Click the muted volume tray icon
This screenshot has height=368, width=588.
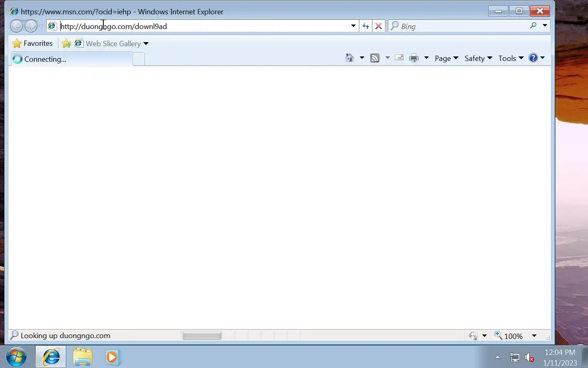tap(530, 358)
